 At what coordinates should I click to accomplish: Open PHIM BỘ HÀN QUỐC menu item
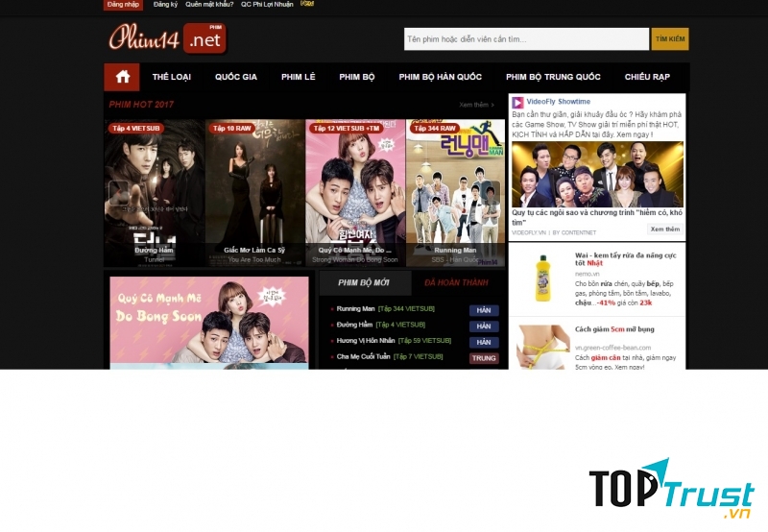coord(440,77)
